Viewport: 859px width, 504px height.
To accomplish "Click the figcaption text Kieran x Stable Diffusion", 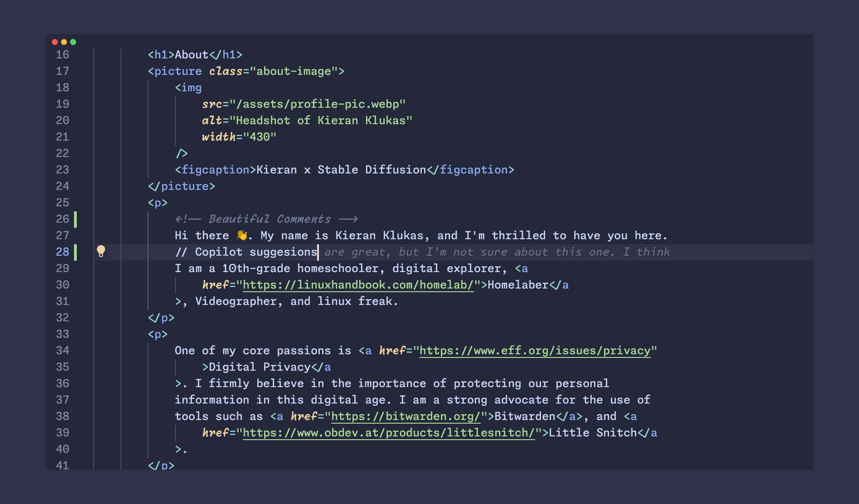I will tap(340, 169).
